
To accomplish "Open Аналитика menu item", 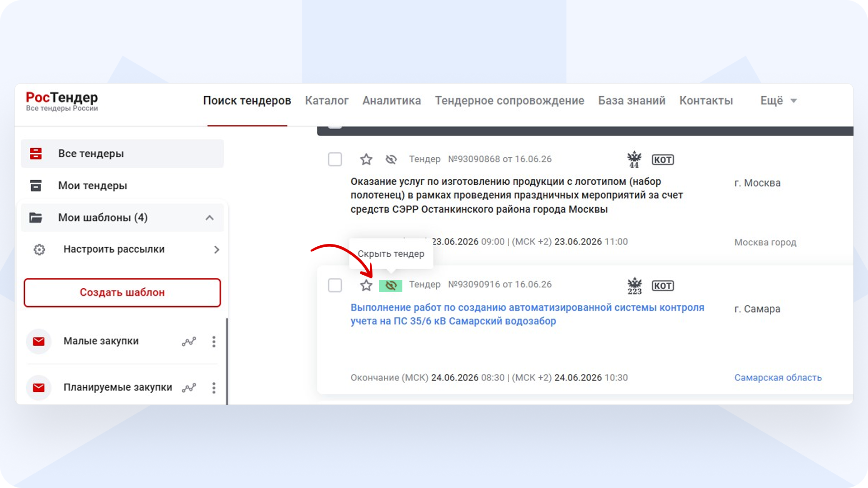I will coord(392,101).
